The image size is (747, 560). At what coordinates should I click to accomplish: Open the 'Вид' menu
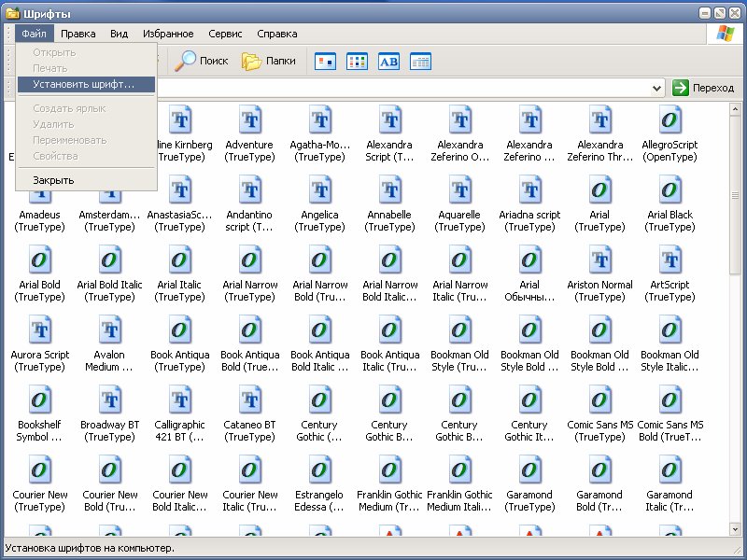pyautogui.click(x=120, y=34)
